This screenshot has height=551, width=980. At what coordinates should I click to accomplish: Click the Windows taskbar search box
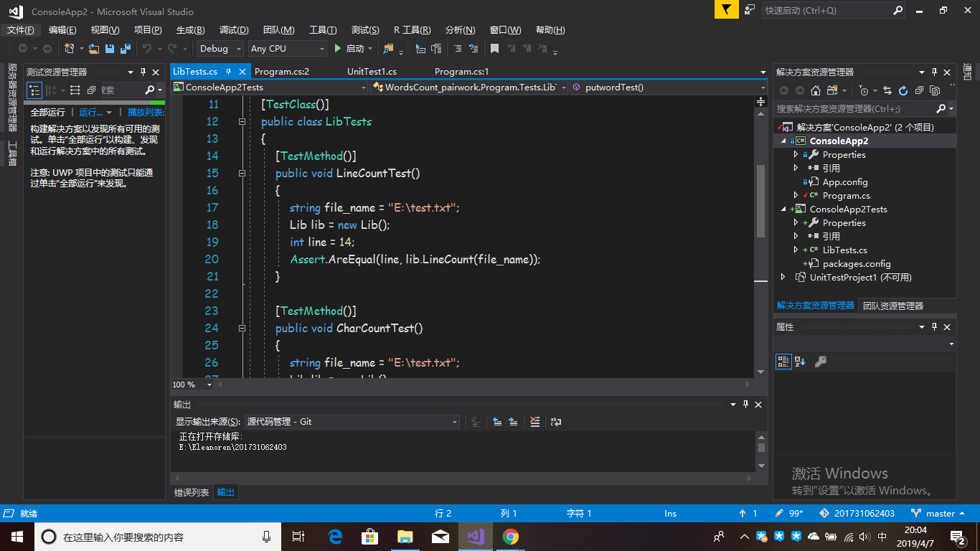158,536
